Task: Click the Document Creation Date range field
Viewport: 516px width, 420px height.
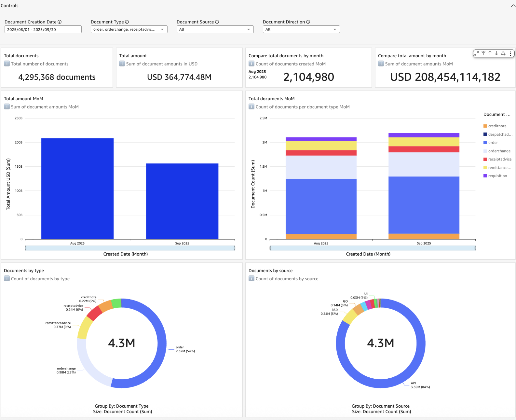Action: pyautogui.click(x=43, y=29)
